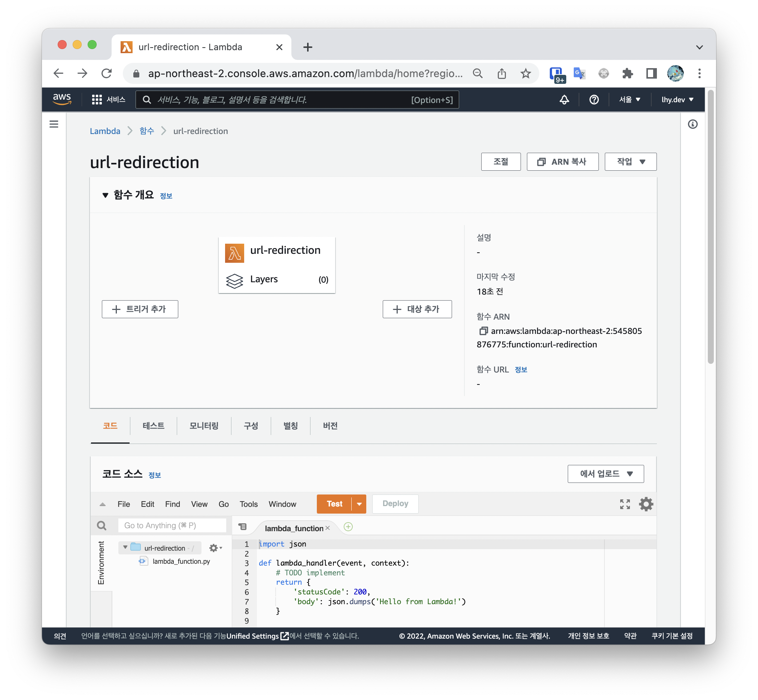Open the AWS help question-mark icon
Image resolution: width=758 pixels, height=700 pixels.
tap(594, 100)
